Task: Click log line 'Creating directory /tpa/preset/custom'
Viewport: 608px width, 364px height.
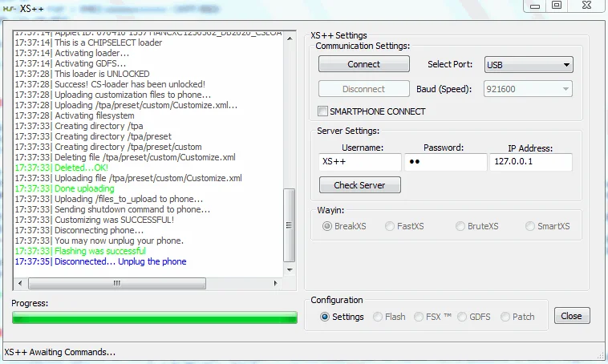Action: tap(108, 147)
